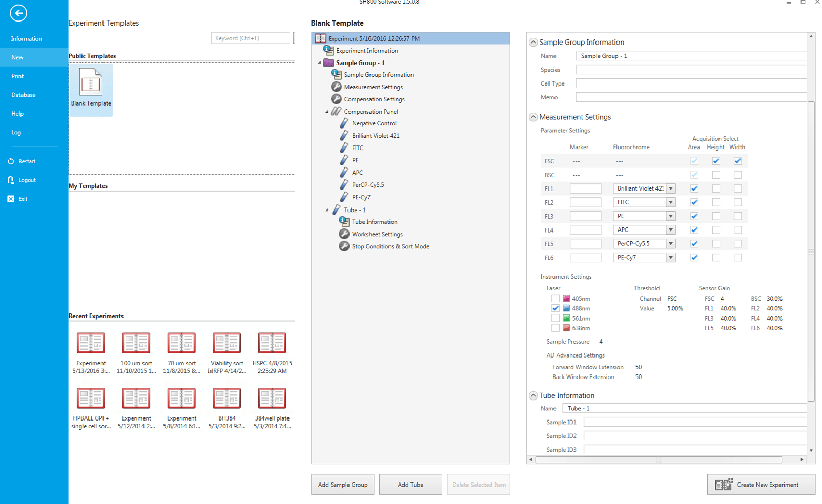
Task: Collapse the Measurement Settings section
Action: [533, 117]
